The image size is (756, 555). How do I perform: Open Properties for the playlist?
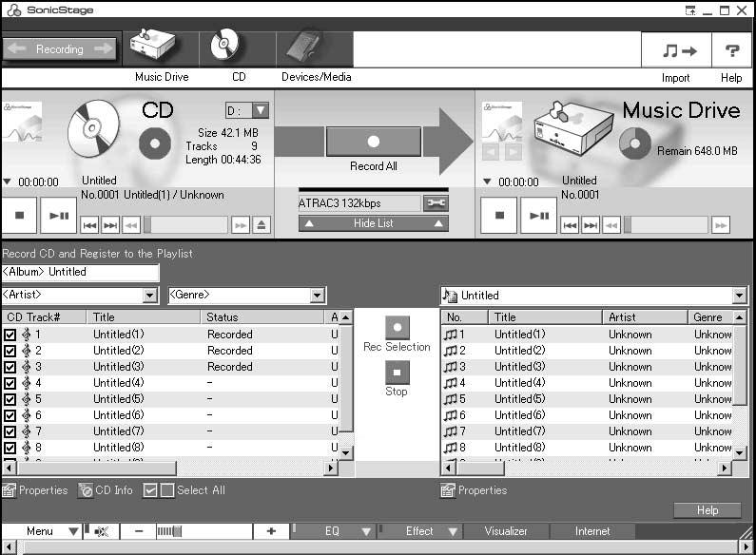tap(474, 490)
